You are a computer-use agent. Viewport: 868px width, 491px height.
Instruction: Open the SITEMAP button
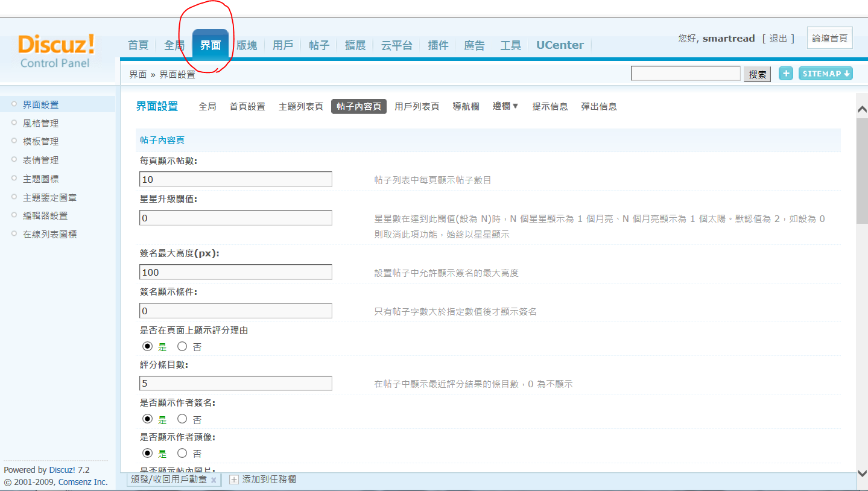pos(826,74)
